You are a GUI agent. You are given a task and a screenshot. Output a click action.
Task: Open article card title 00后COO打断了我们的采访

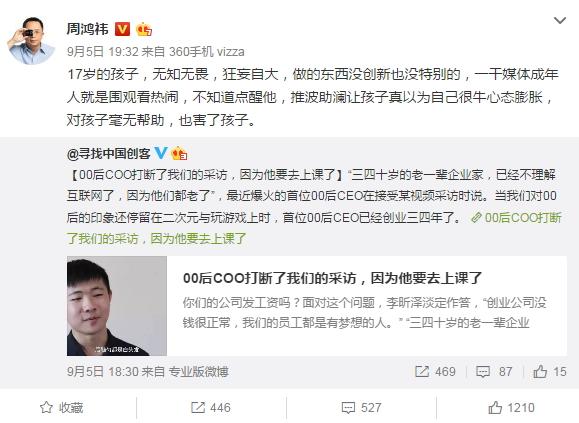pyautogui.click(x=332, y=278)
